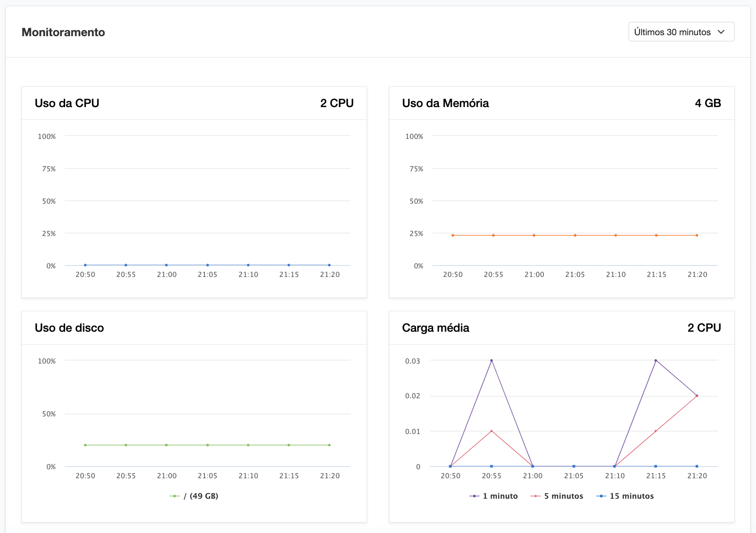The image size is (756, 533).
Task: Hide the / (49 GB) disk series label
Action: click(201, 496)
